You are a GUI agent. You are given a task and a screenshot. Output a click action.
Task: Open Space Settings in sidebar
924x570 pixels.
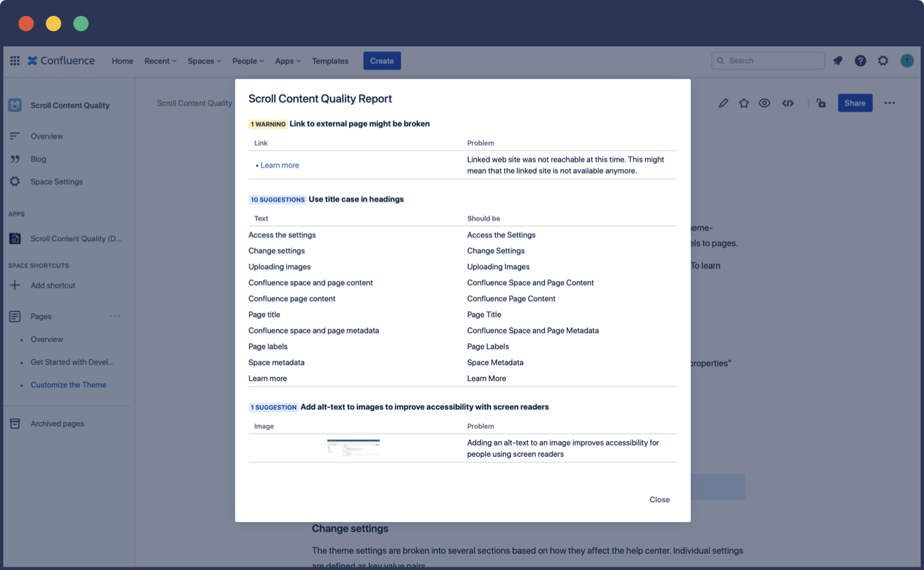pos(56,182)
